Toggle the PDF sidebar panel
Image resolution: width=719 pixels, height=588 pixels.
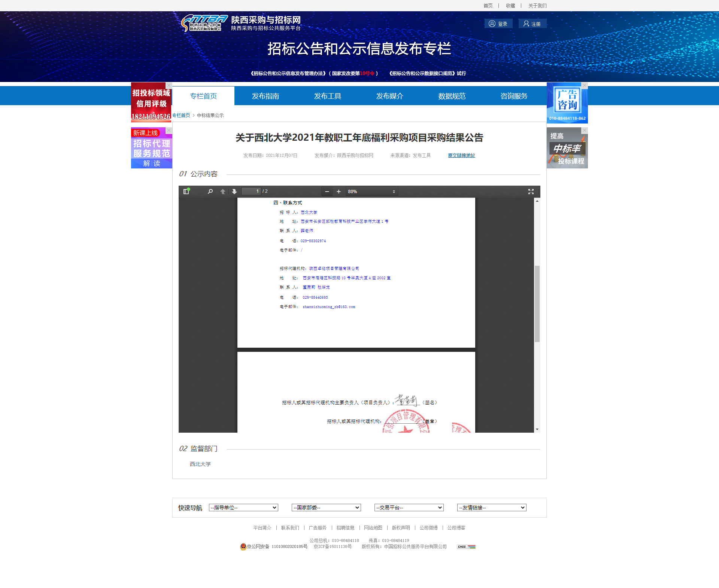[x=186, y=192]
